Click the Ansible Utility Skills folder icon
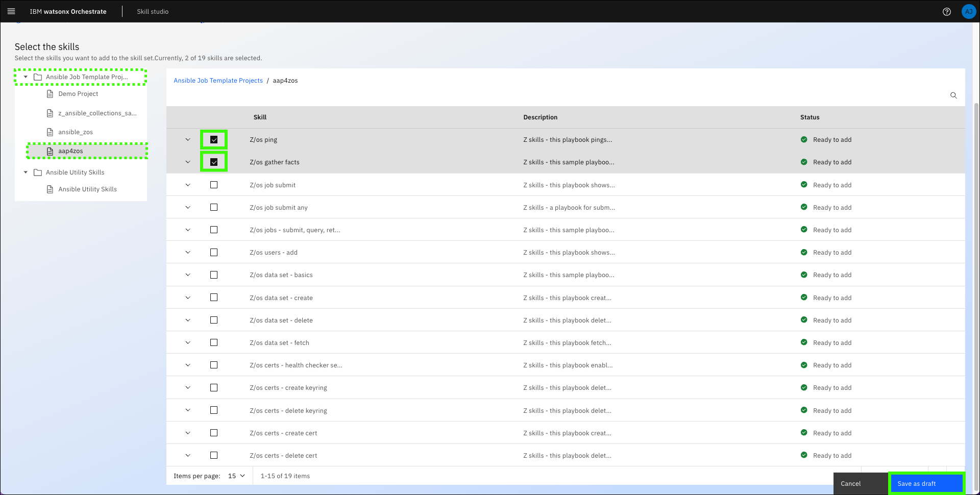This screenshot has width=980, height=495. [x=38, y=172]
